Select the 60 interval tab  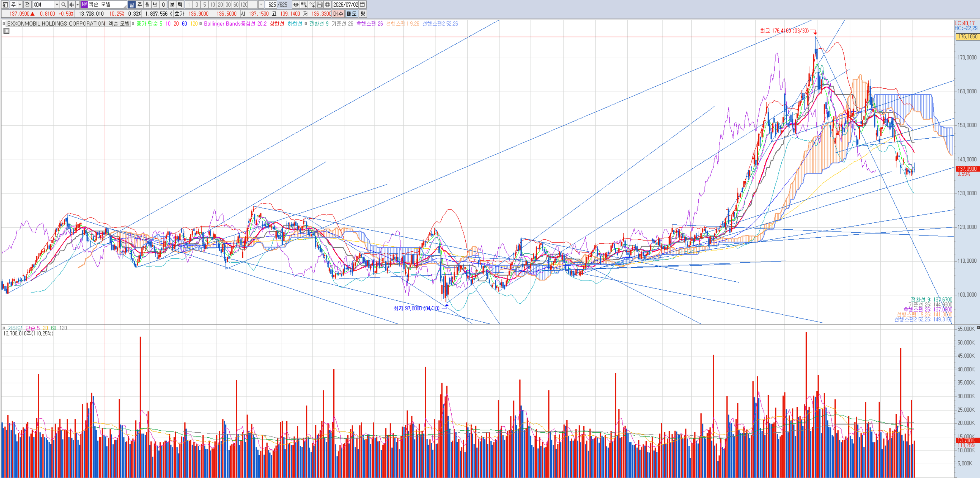tap(236, 5)
